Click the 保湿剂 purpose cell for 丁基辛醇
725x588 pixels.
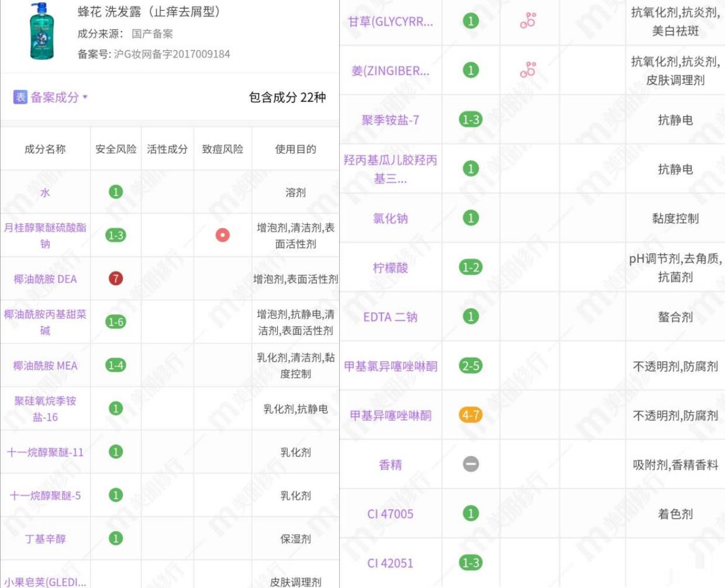pyautogui.click(x=296, y=539)
